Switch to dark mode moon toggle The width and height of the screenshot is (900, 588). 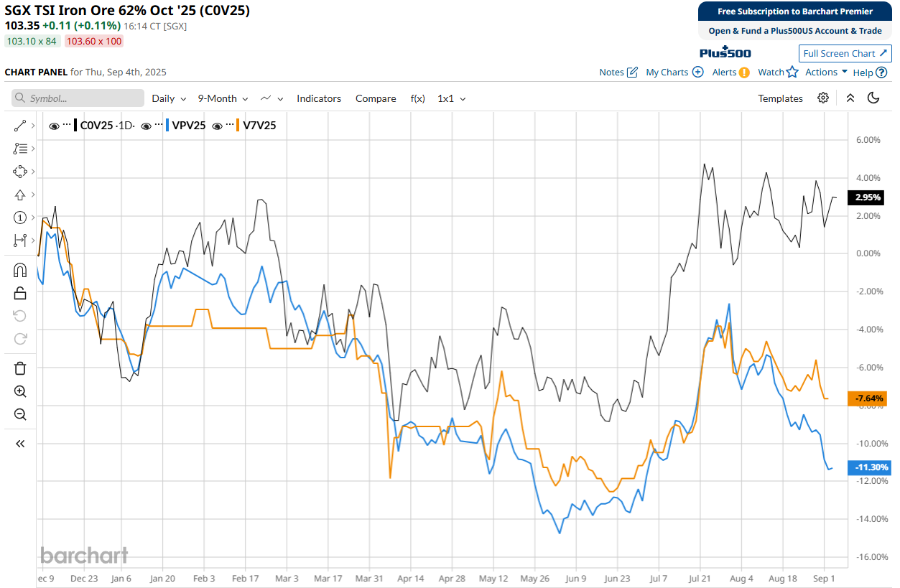[x=873, y=98]
